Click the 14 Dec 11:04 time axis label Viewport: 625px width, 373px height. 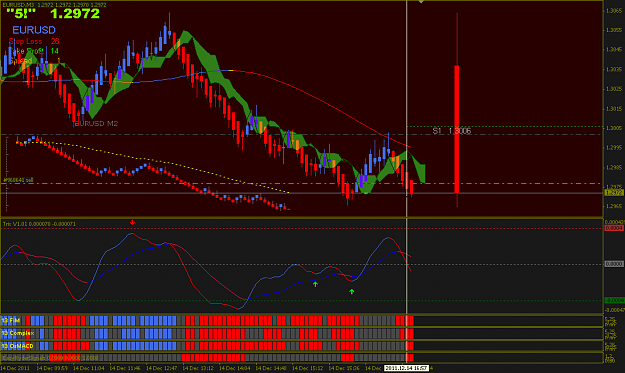tap(88, 368)
